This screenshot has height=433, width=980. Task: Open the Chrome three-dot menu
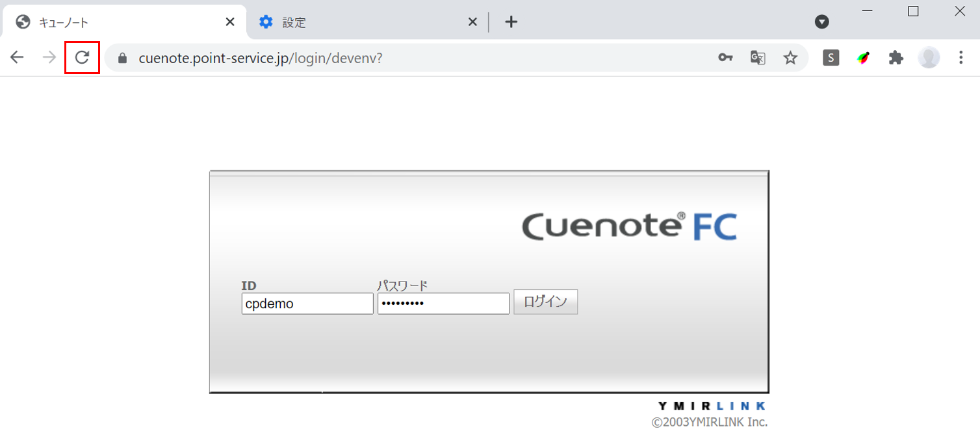tap(961, 58)
